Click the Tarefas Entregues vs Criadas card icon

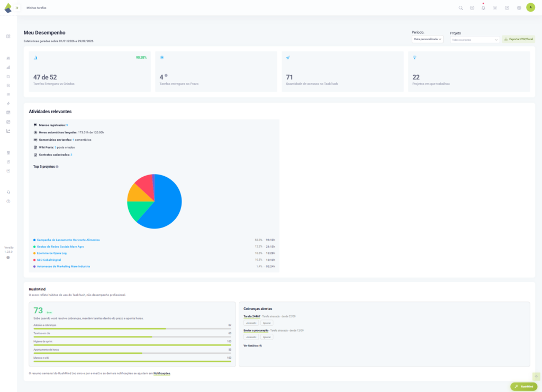[35, 58]
